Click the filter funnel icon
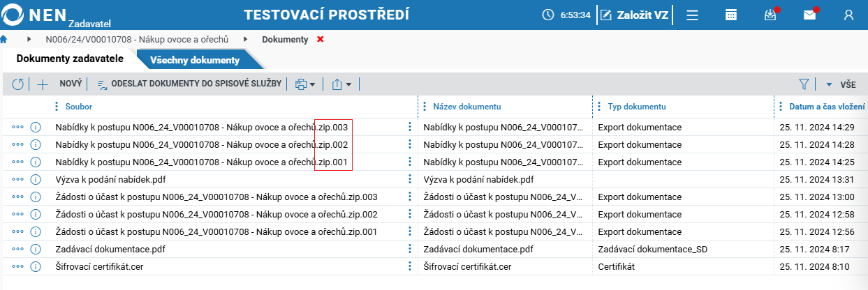This screenshot has height=290, width=868. point(804,84)
